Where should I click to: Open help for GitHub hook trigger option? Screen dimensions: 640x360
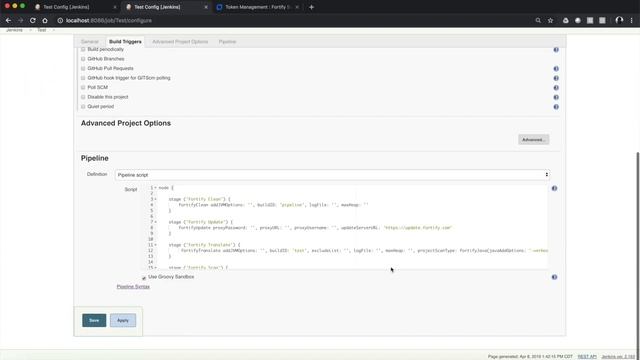556,78
